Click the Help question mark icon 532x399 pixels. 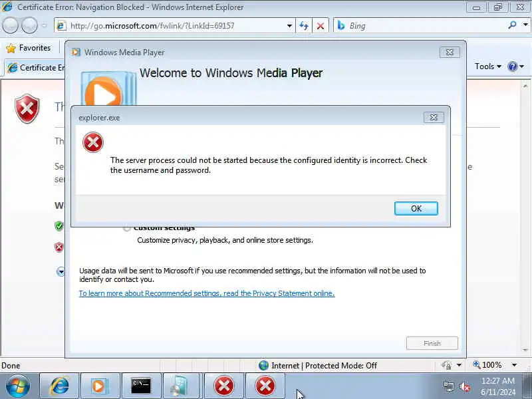(x=512, y=66)
